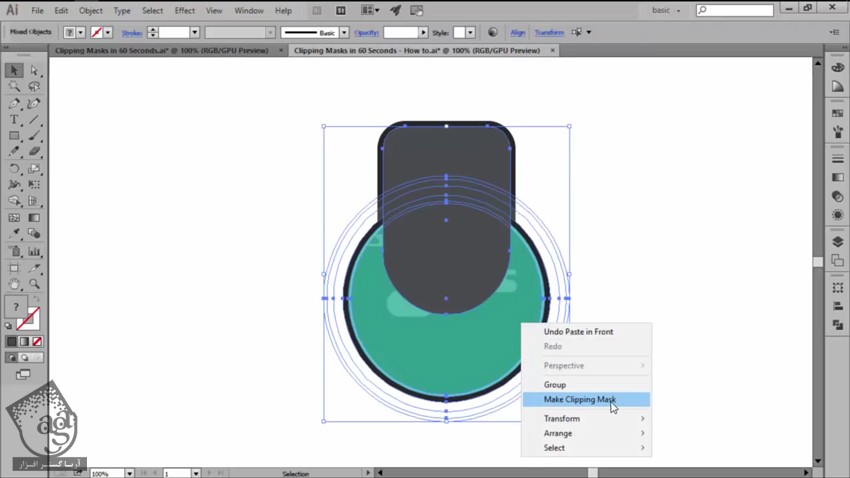Open the Effect menu

click(185, 11)
